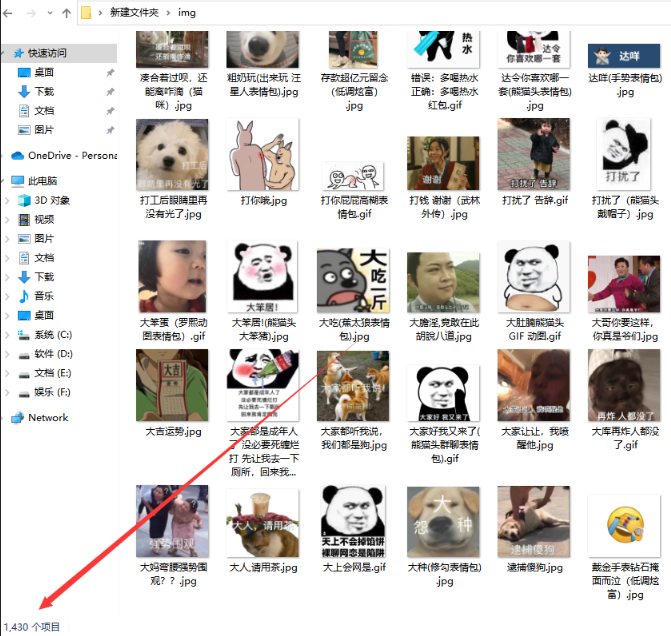671x636 pixels.
Task: Select file name 大哥你要这样,你真是爷们.jpg
Action: coord(625,329)
